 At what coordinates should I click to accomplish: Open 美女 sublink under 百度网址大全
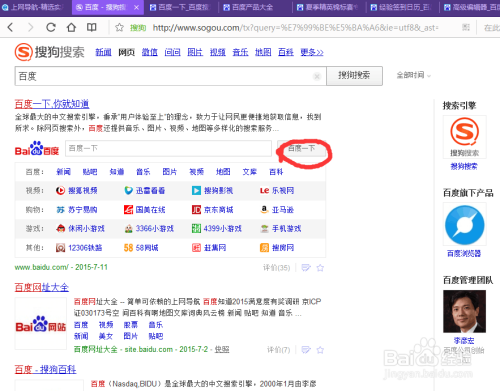(x=106, y=336)
